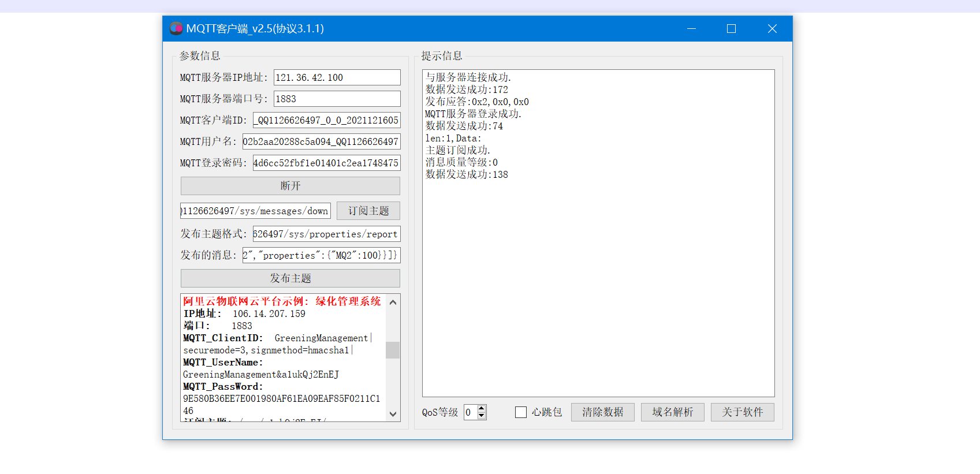Close the MQTT client window
The image size is (980, 474).
(772, 28)
